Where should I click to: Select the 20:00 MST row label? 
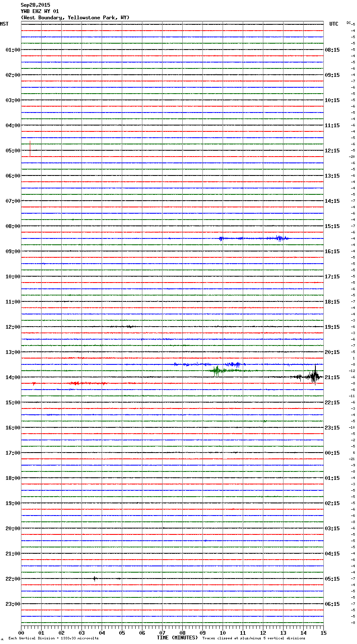click(13, 529)
